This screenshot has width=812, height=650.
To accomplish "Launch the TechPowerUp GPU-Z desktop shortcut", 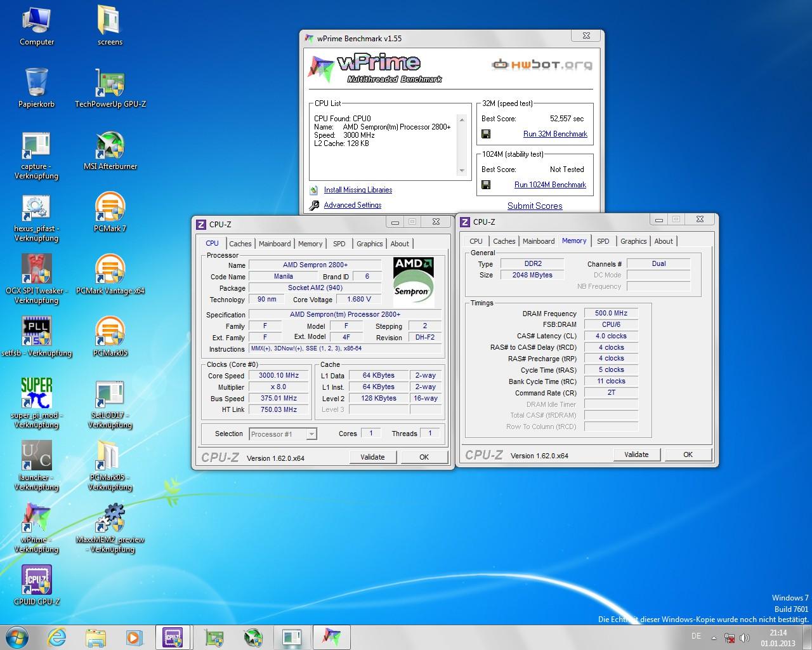I will pos(110,88).
